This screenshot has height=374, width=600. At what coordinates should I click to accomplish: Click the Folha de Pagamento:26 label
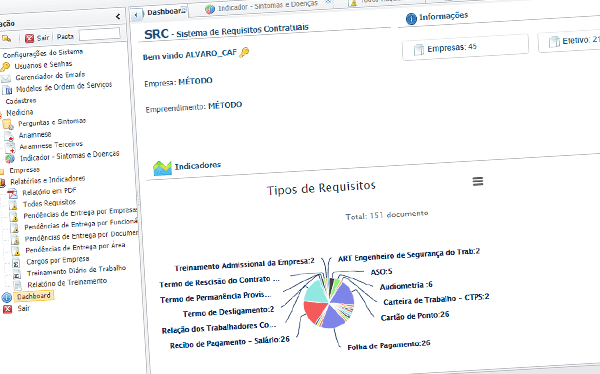[x=389, y=345]
